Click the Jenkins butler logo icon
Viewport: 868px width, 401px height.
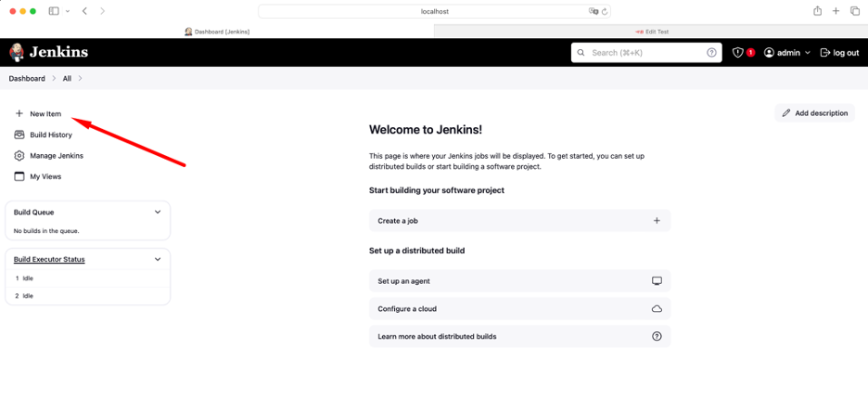17,53
